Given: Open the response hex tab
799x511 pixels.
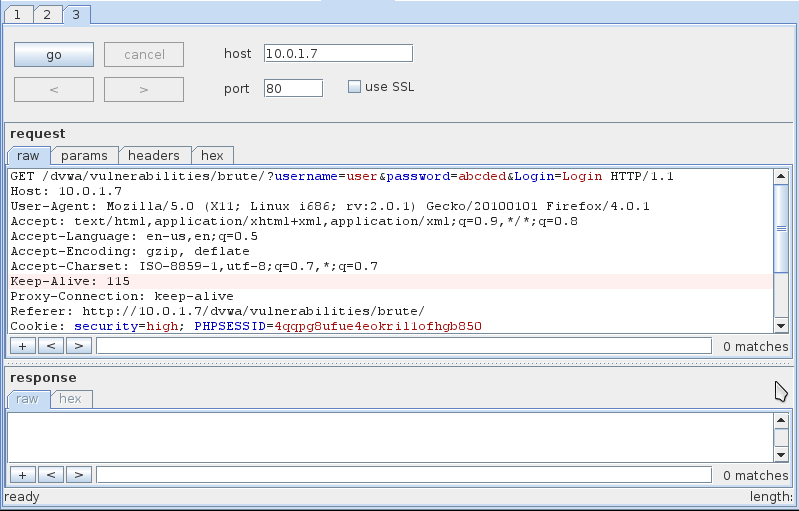Looking at the screenshot, I should pyautogui.click(x=71, y=399).
